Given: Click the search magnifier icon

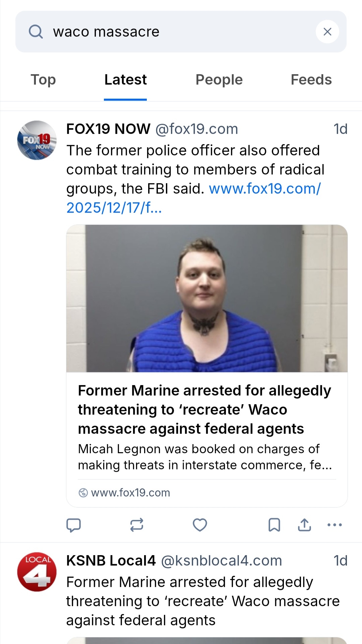Looking at the screenshot, I should click(x=36, y=32).
